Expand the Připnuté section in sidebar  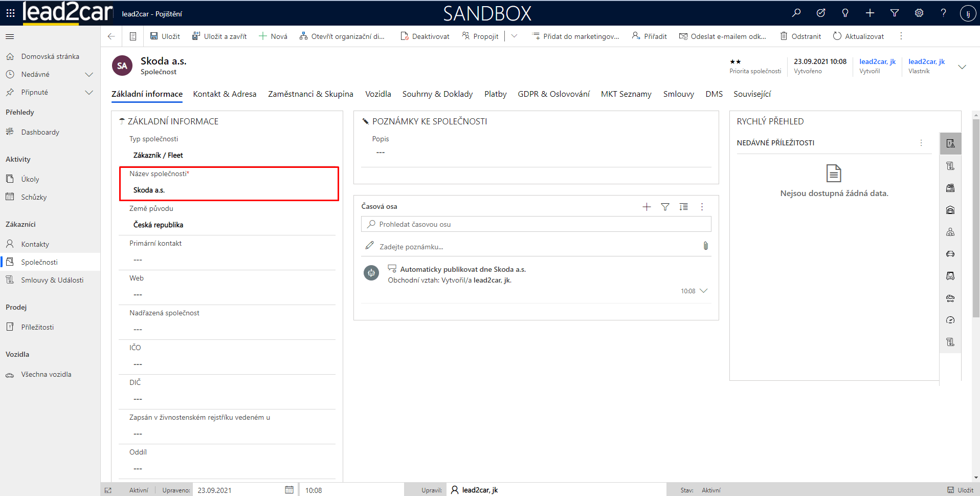pos(89,93)
